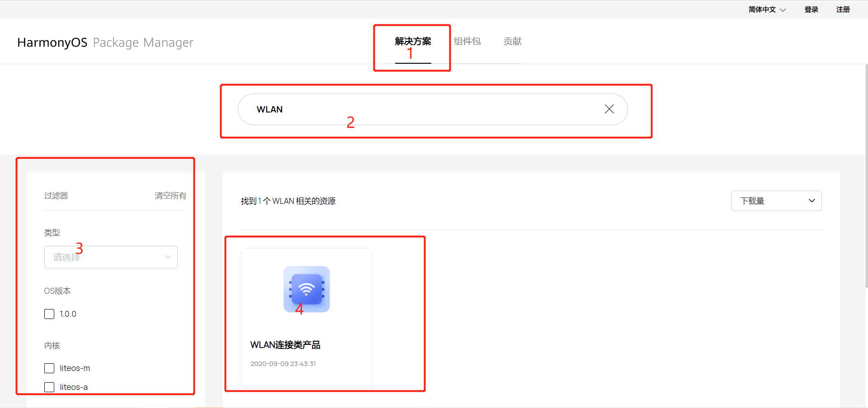Click the 登录 link

point(811,9)
